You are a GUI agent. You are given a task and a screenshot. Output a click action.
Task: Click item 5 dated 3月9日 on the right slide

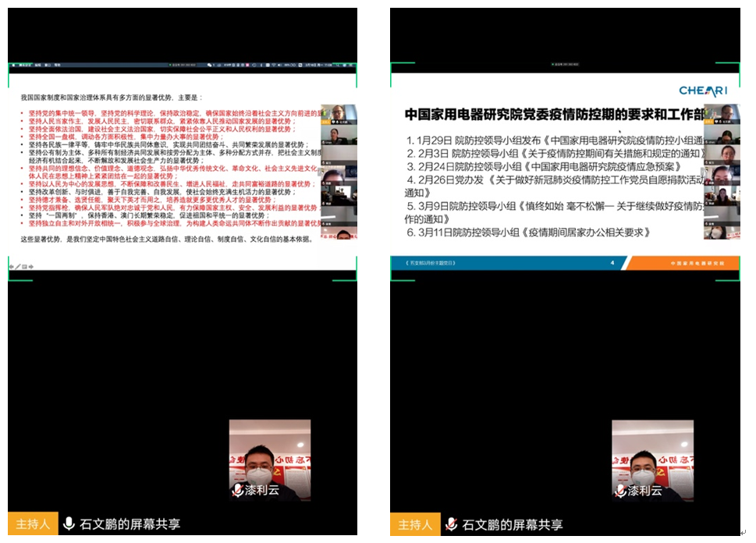point(555,213)
